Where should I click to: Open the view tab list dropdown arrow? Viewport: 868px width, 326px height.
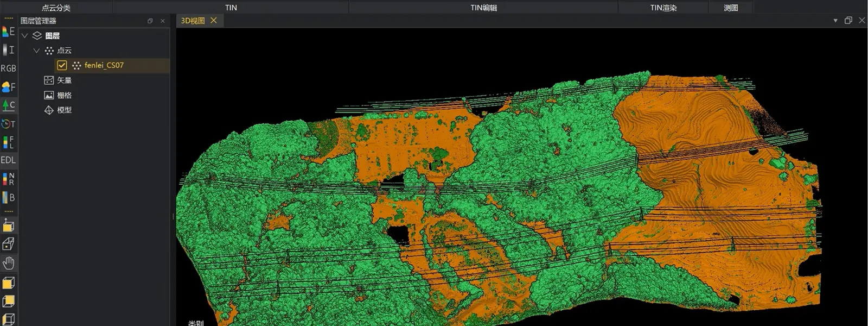(x=835, y=21)
